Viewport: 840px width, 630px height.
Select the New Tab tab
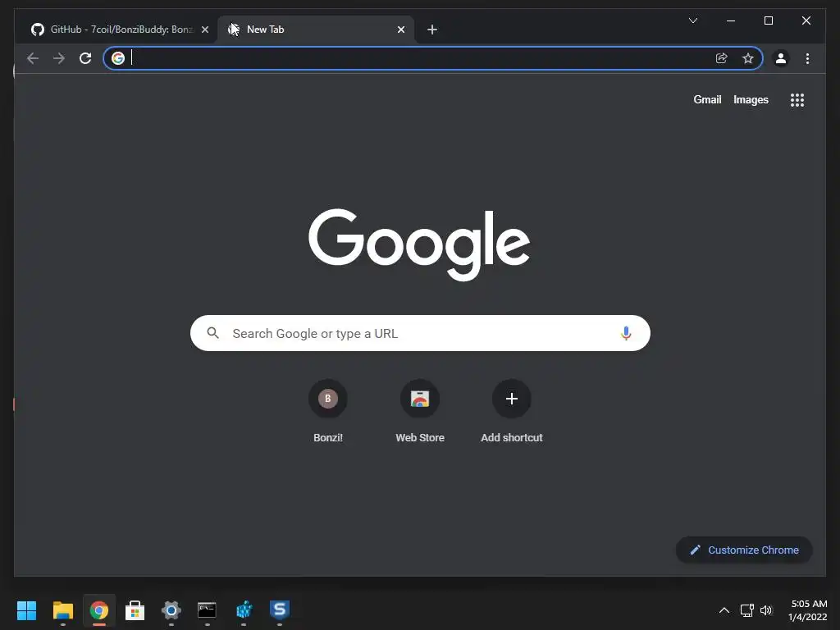(x=315, y=30)
